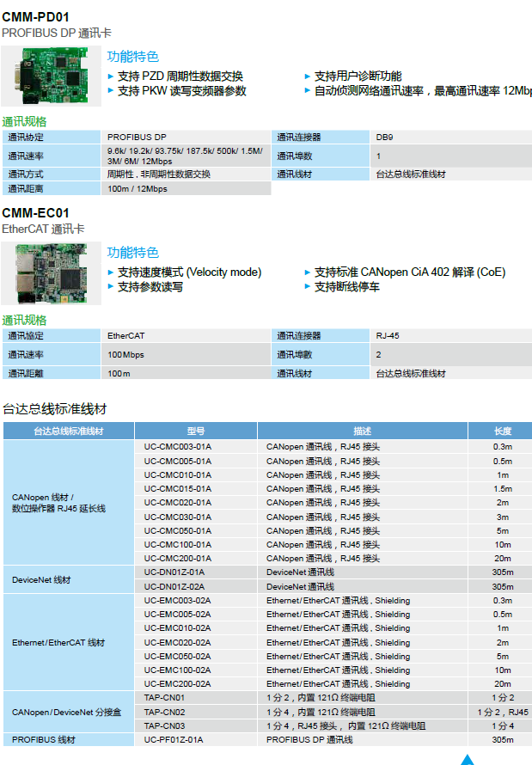Select the UC-DN01Z-02A model cell
This screenshot has width=532, height=765.
click(174, 586)
